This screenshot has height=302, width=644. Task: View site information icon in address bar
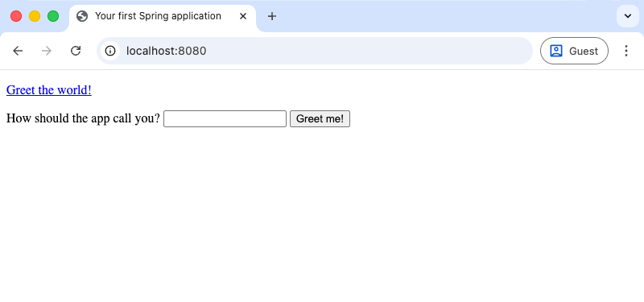click(x=110, y=51)
